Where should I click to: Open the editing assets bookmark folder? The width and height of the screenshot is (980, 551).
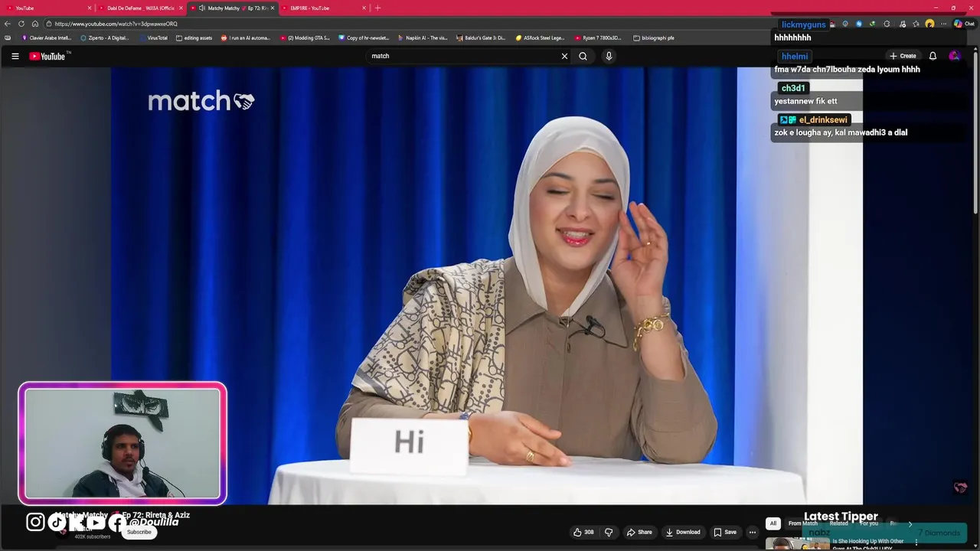(x=194, y=37)
